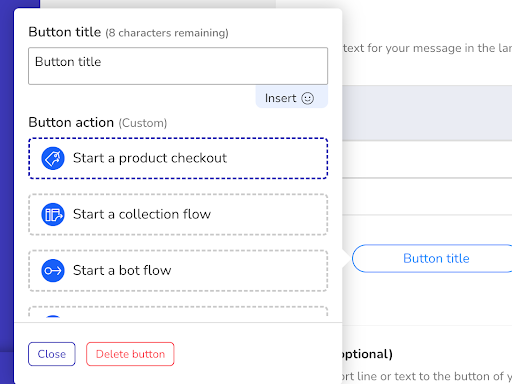Click the collection flow icon

click(x=53, y=214)
